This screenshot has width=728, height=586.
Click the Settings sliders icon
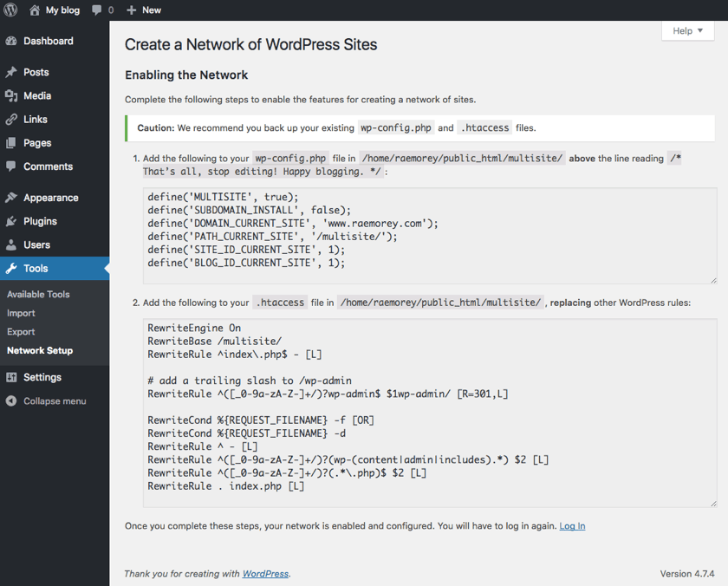point(11,377)
